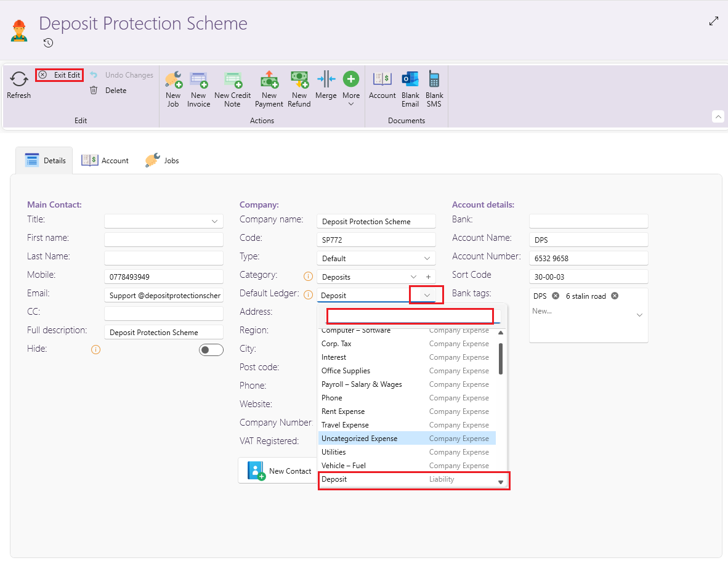The height and width of the screenshot is (563, 728).
Task: Select Interest ledger
Action: pos(406,357)
